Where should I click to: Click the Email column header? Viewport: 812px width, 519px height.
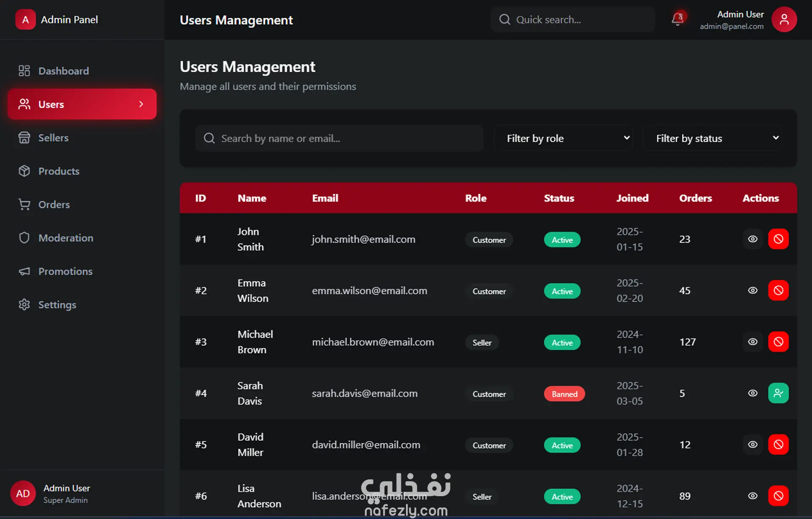pos(325,198)
